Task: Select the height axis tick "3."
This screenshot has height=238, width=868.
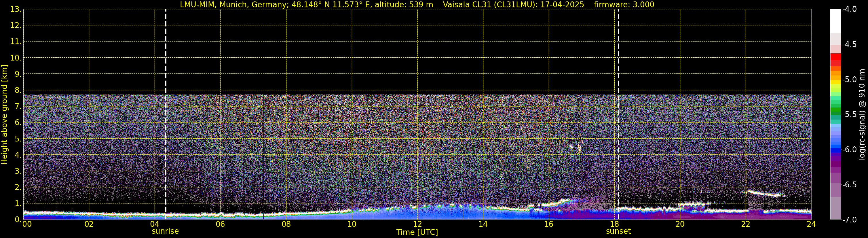Action: point(18,171)
